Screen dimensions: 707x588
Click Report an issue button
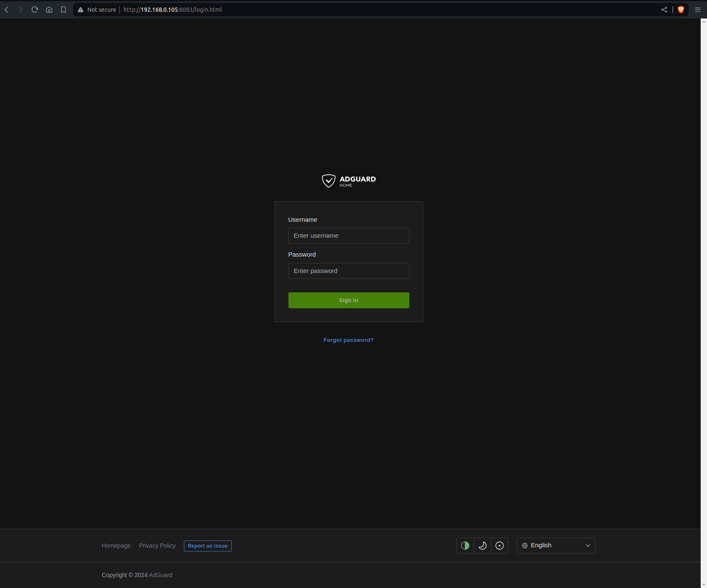pyautogui.click(x=207, y=546)
